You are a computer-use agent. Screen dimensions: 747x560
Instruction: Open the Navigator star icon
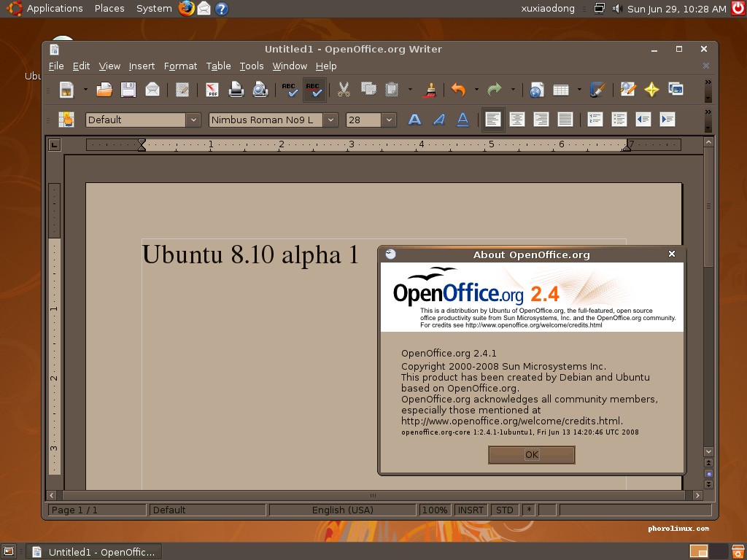(x=651, y=90)
